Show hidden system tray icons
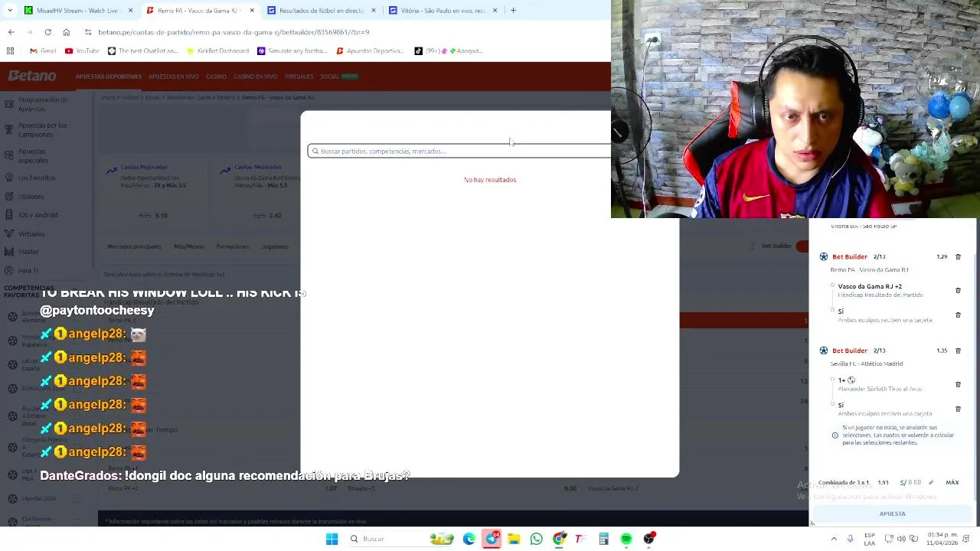 834,539
